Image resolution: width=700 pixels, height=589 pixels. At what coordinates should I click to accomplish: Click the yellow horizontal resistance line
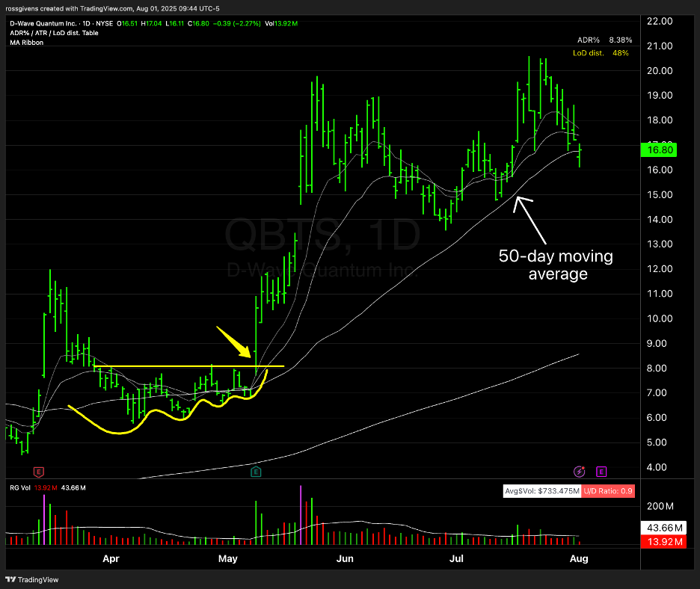187,366
